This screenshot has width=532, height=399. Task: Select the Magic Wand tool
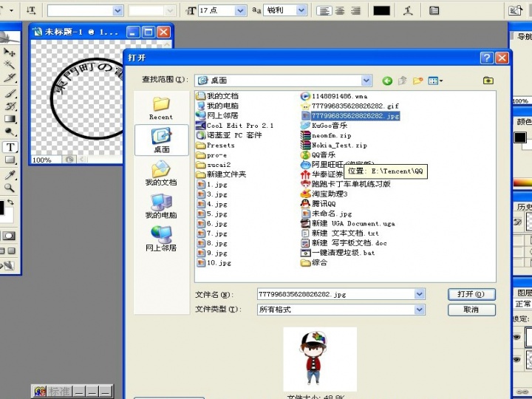[9, 65]
